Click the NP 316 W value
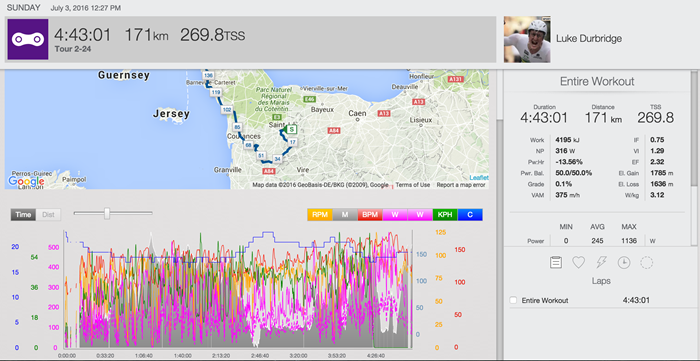This screenshot has width=700, height=361. click(566, 151)
